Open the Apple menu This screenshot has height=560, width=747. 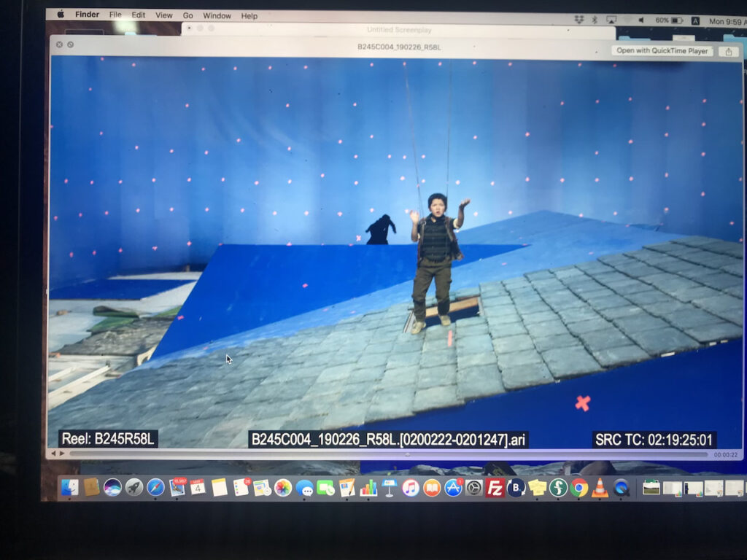point(61,15)
